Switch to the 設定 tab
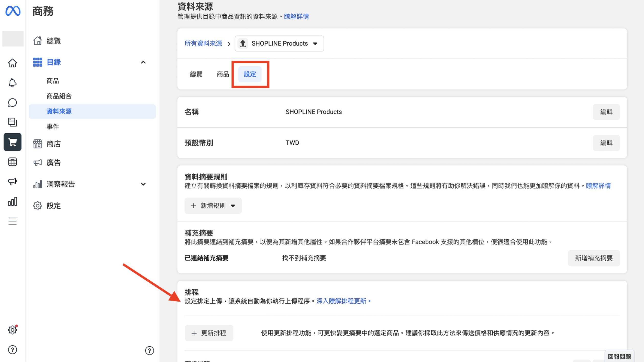Viewport: 644px width, 362px height. coord(250,74)
